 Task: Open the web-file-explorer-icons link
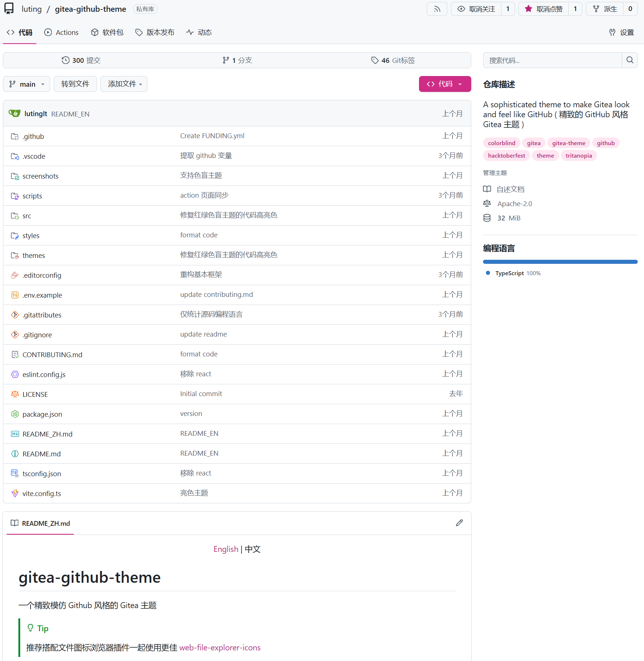220,647
